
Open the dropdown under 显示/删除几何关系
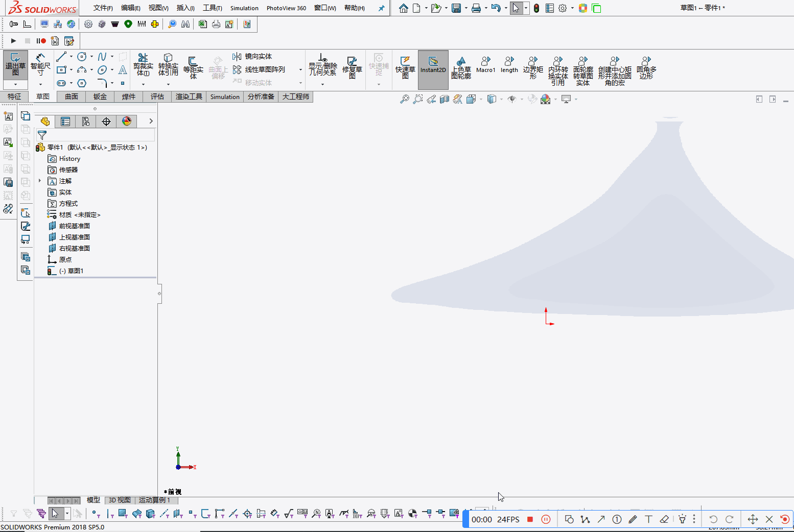coord(322,84)
